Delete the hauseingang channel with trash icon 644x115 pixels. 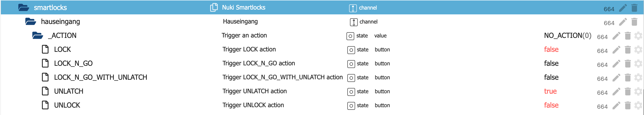pyautogui.click(x=634, y=22)
